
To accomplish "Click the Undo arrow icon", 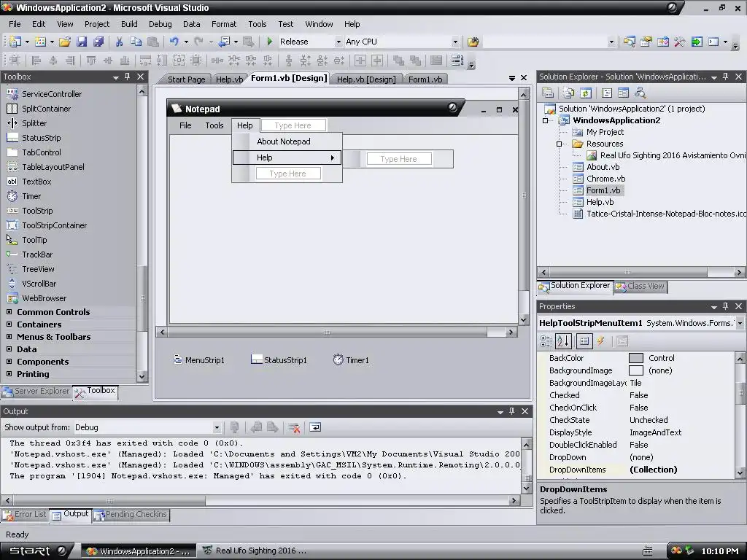I will tap(174, 42).
